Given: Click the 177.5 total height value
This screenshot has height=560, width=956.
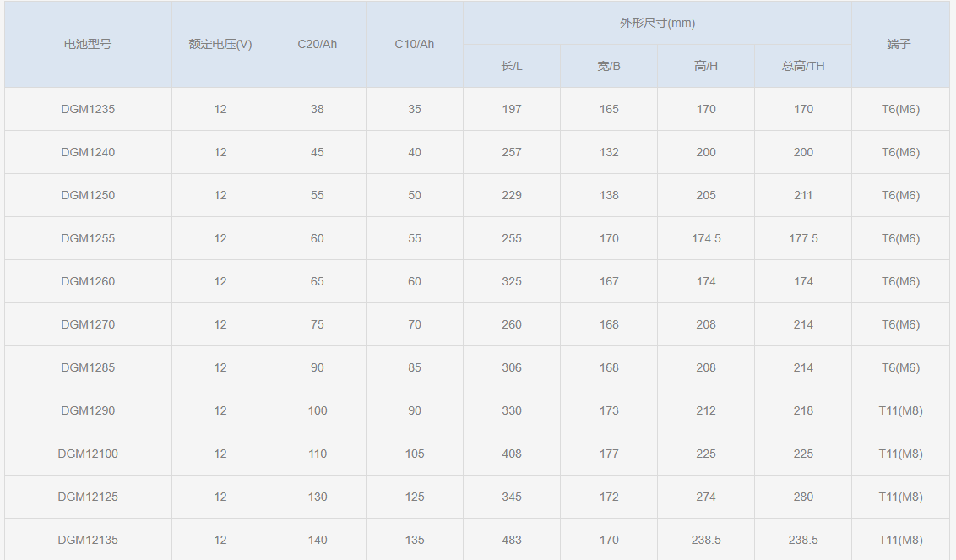Looking at the screenshot, I should 802,238.
